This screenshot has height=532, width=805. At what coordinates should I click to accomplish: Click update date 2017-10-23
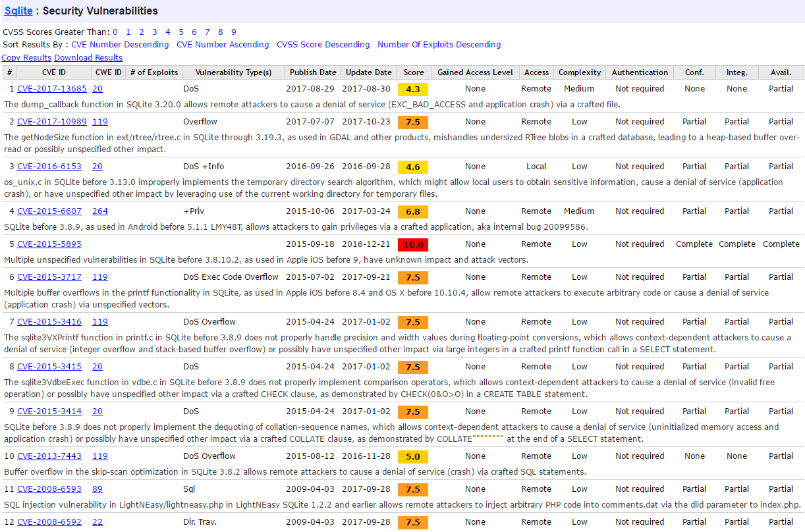click(366, 122)
